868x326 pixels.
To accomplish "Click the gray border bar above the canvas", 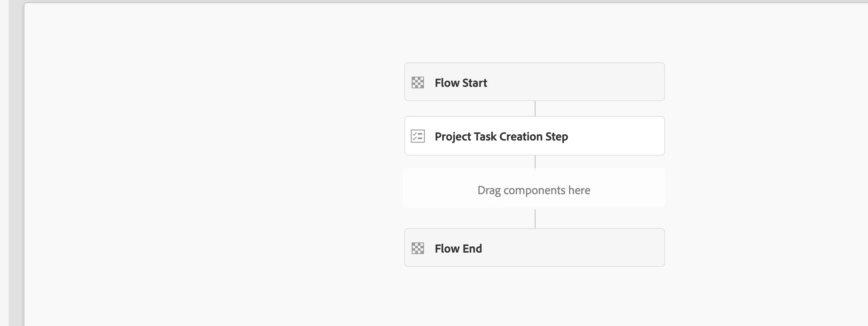I will [434, 1].
